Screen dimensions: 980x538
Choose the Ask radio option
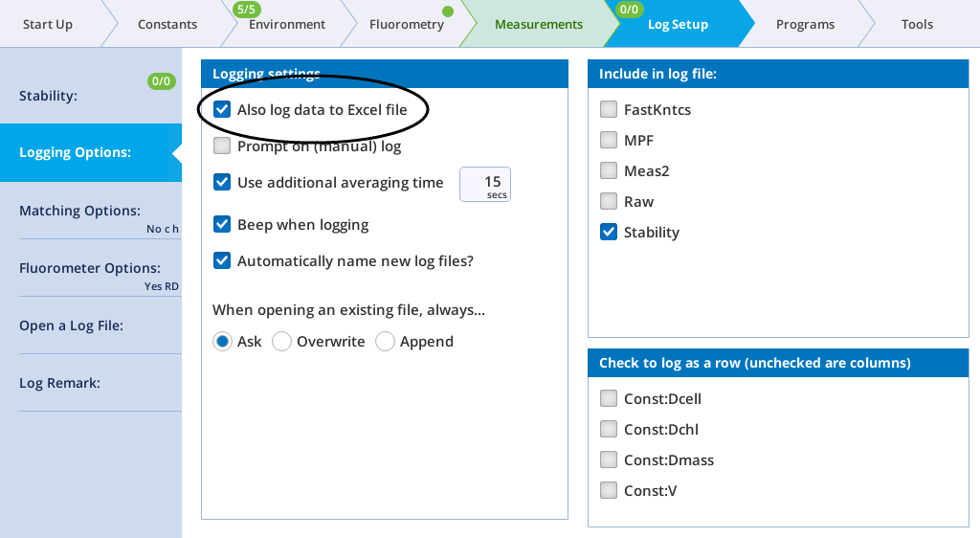click(x=222, y=341)
